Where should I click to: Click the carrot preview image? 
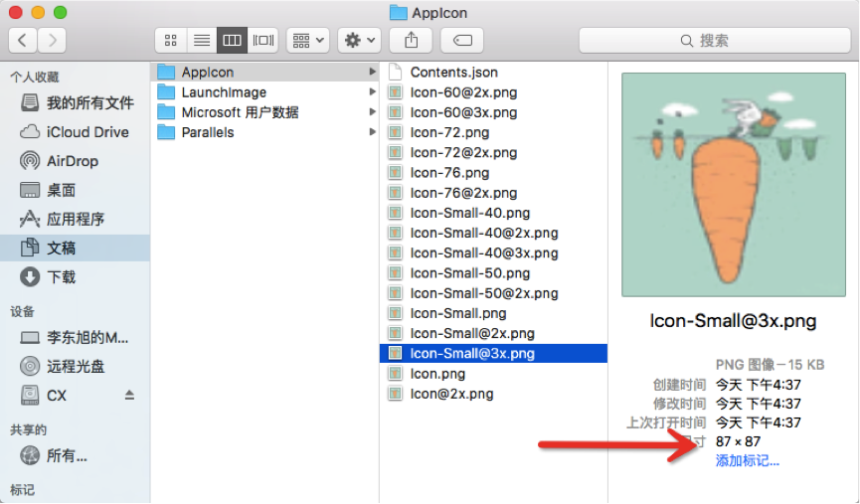click(734, 185)
